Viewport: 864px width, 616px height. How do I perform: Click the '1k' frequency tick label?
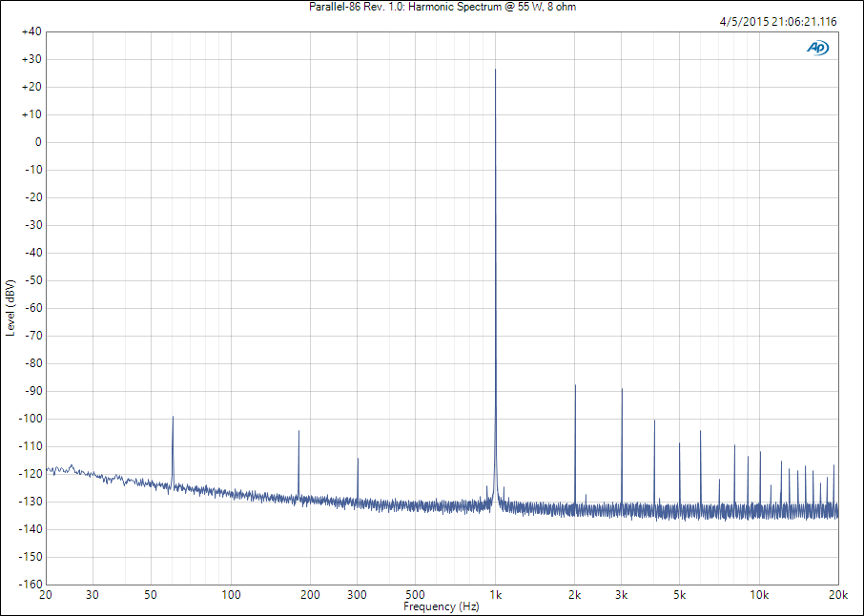(x=495, y=595)
